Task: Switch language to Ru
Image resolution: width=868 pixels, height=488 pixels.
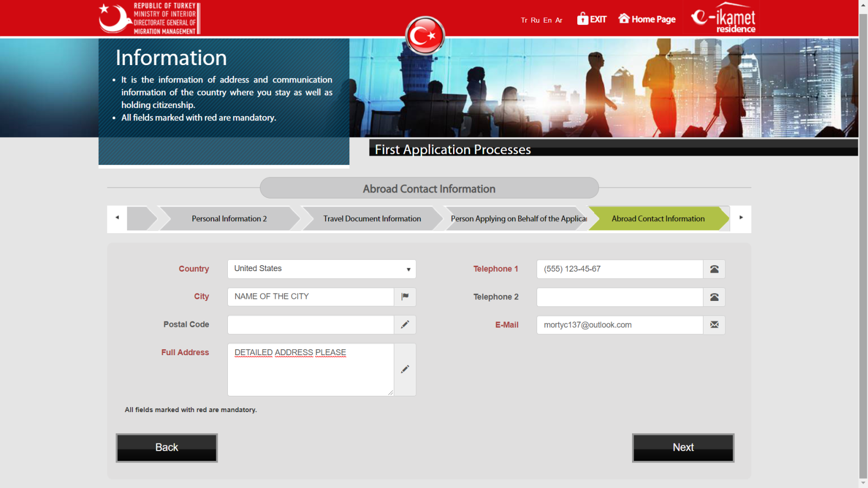Action: click(535, 20)
